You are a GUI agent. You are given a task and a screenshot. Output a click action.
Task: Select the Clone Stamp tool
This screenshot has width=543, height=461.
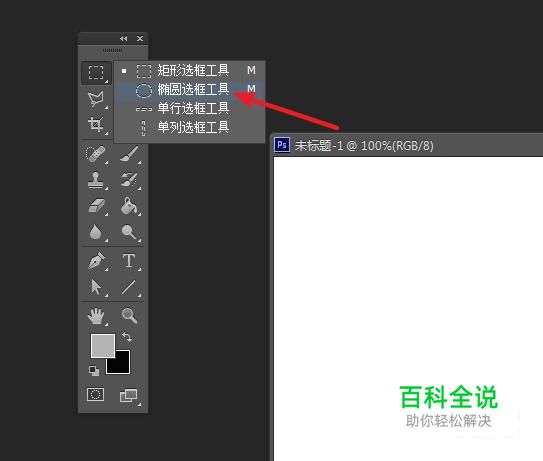coord(96,180)
